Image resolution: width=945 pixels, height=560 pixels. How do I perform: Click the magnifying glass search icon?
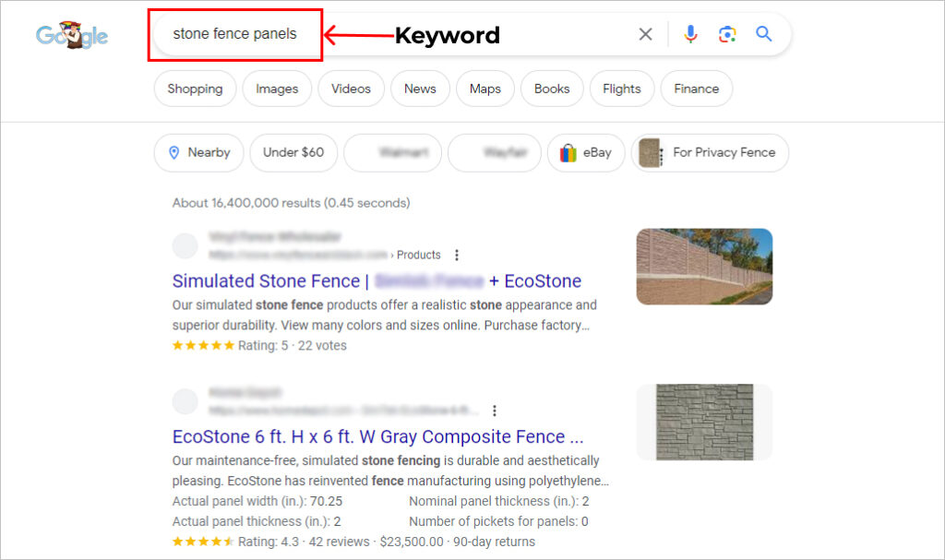tap(763, 33)
